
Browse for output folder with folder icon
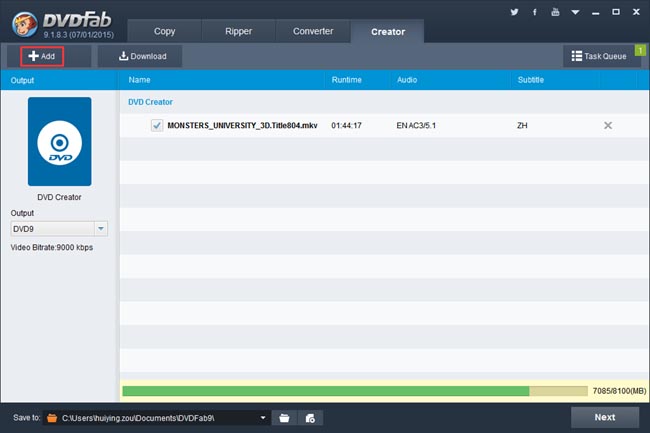pos(284,418)
